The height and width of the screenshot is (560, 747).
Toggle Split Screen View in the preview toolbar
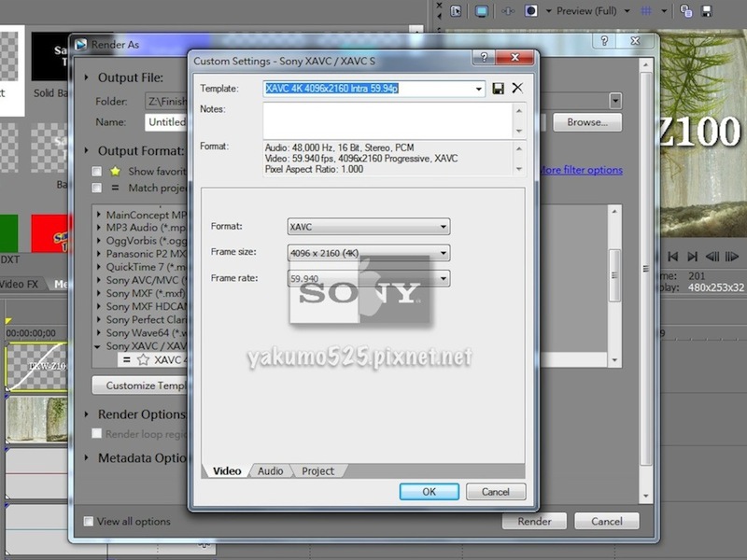pos(530,11)
